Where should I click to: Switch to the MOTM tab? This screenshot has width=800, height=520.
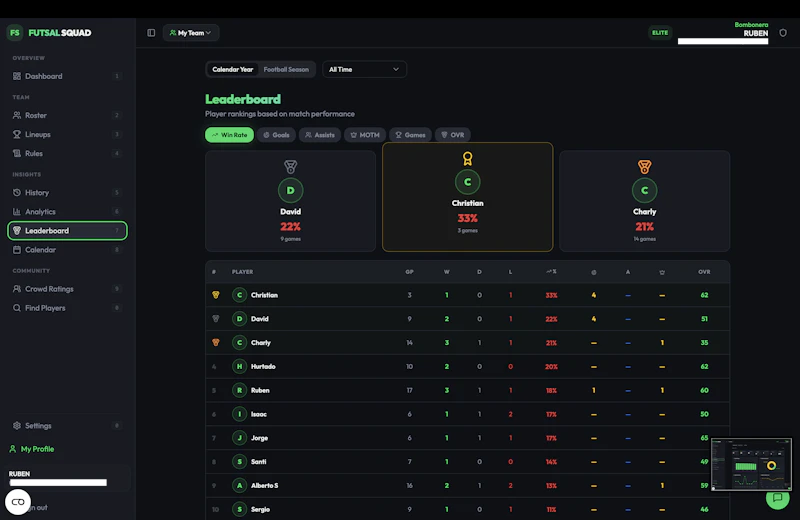[x=365, y=135]
